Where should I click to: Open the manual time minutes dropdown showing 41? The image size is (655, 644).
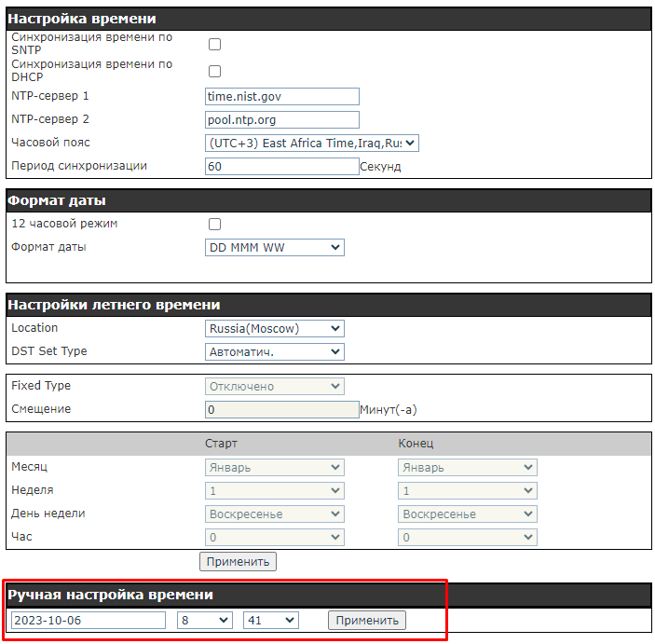pyautogui.click(x=270, y=621)
